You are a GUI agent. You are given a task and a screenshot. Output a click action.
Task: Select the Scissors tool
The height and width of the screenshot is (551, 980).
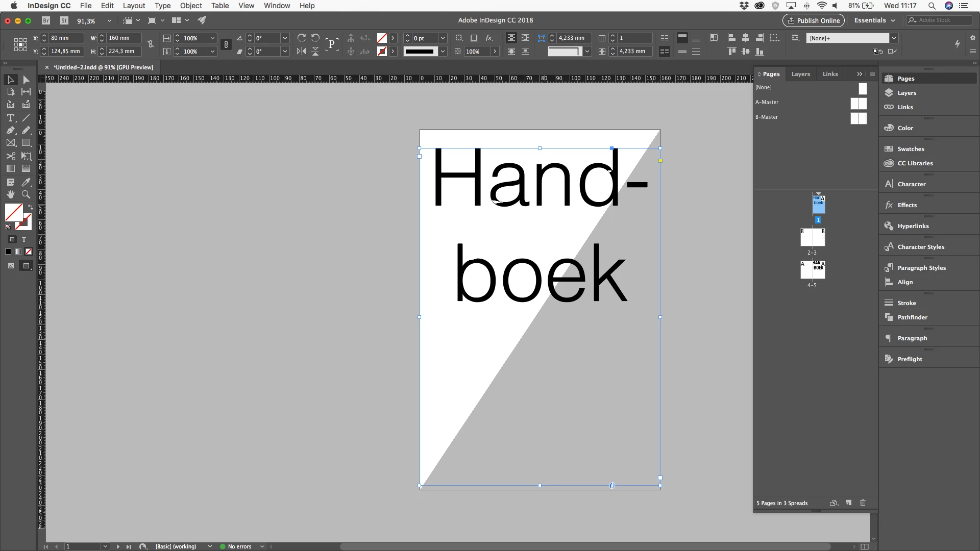[11, 156]
